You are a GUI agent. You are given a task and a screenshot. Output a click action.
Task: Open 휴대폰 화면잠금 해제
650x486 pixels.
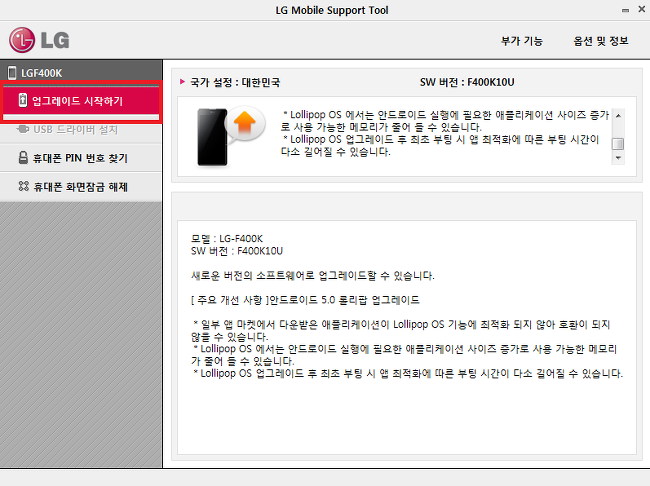click(x=81, y=187)
